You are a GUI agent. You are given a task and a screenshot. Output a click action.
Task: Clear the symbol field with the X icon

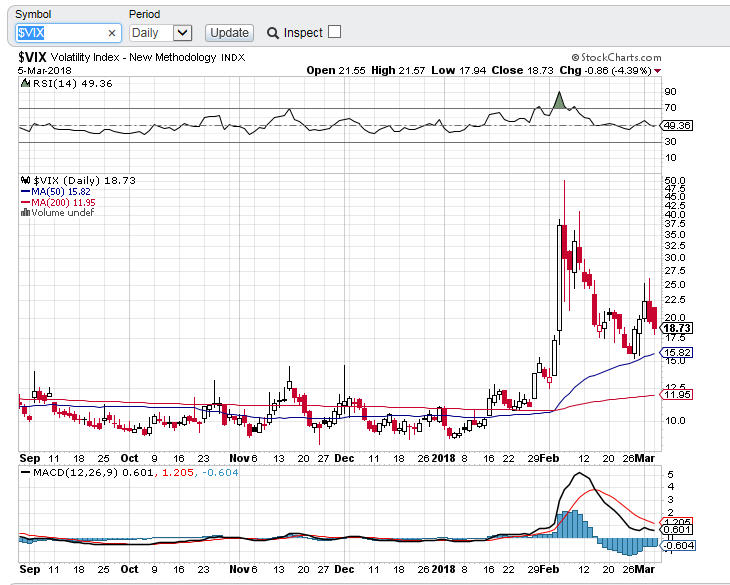[x=112, y=33]
